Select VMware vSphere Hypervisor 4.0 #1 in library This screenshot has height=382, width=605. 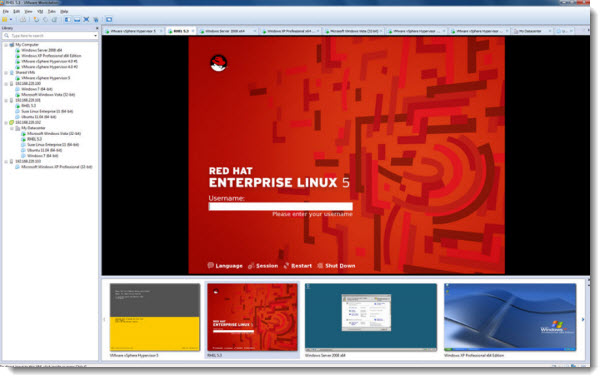pyautogui.click(x=49, y=61)
